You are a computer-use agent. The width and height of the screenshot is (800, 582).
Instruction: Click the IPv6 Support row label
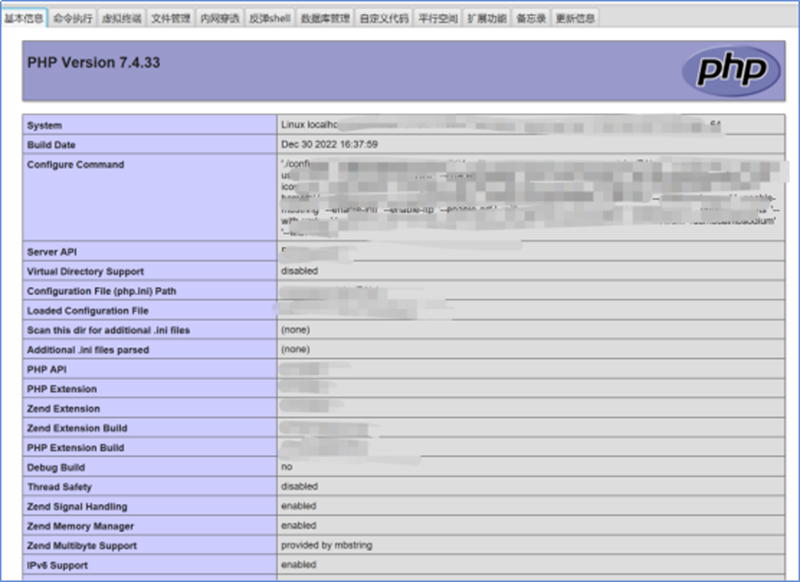58,566
